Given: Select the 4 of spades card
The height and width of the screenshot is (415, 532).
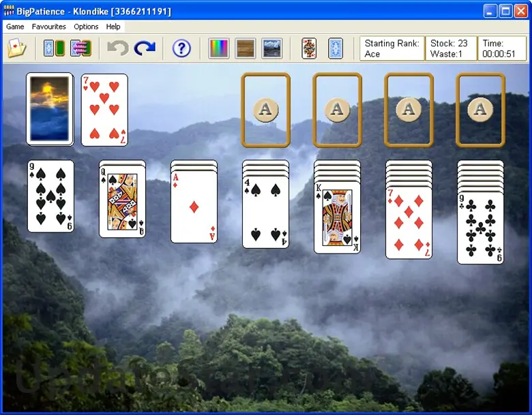Looking at the screenshot, I should tap(266, 213).
